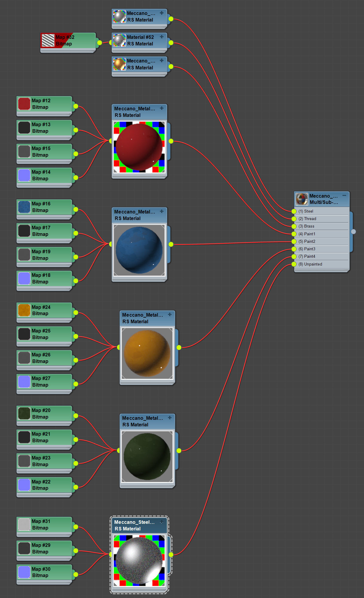Click the Map #32 output socket
The width and height of the screenshot is (364, 598).
coord(100,43)
